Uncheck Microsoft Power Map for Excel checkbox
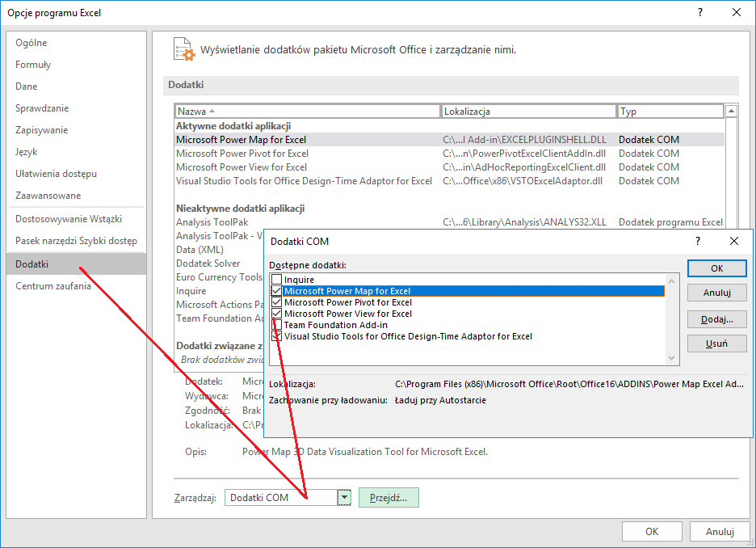 (277, 291)
